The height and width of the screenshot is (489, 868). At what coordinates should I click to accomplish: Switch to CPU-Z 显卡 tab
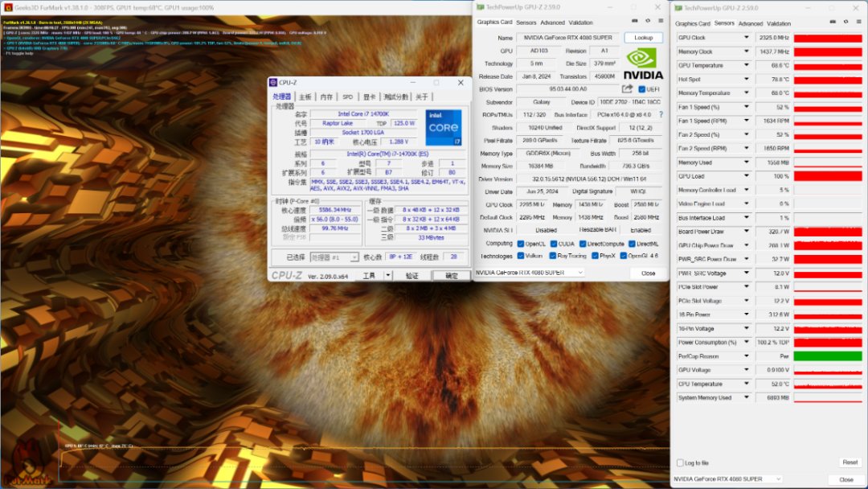click(369, 97)
